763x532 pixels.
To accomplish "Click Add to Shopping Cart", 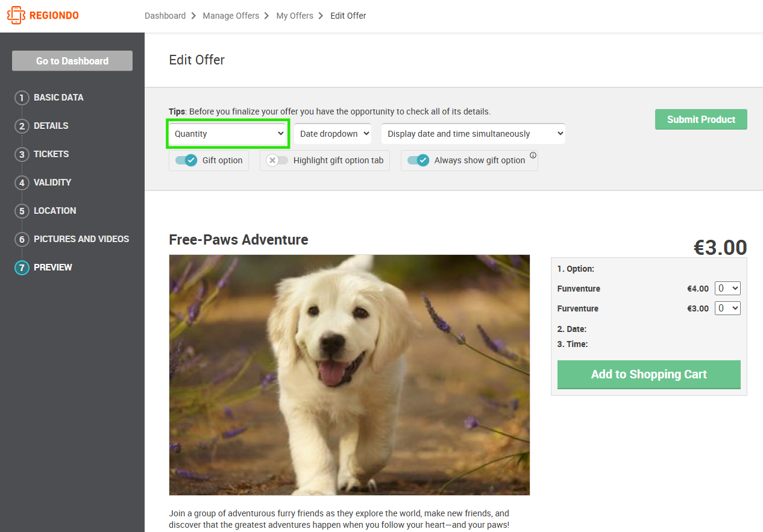I will coord(648,374).
